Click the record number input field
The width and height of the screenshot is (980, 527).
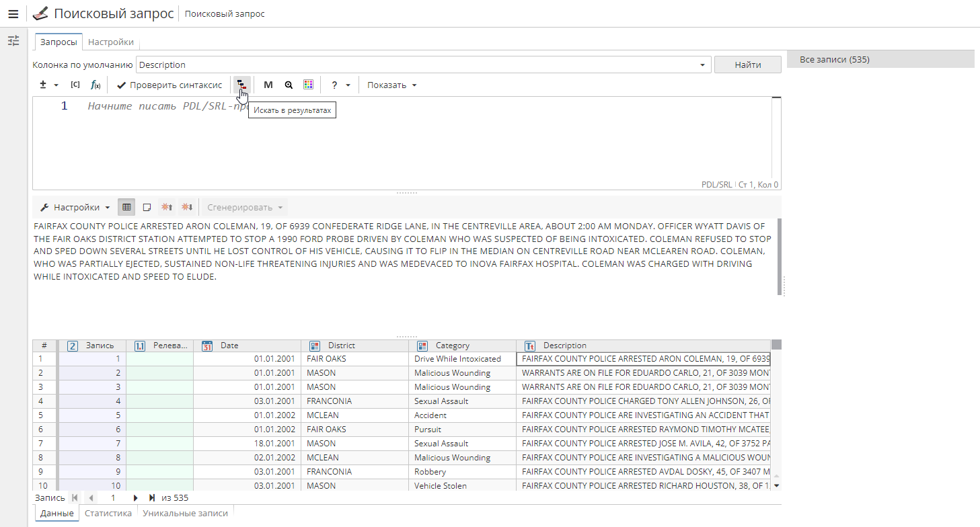pos(113,498)
